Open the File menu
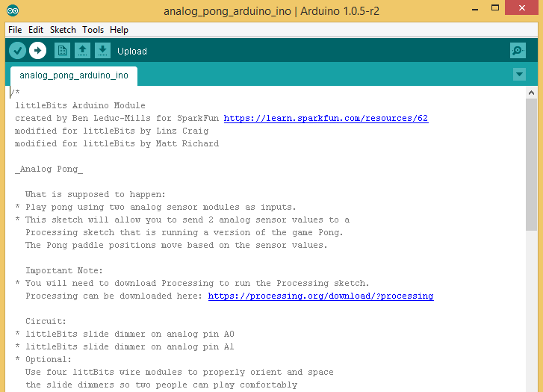This screenshot has width=543, height=392. coord(15,30)
